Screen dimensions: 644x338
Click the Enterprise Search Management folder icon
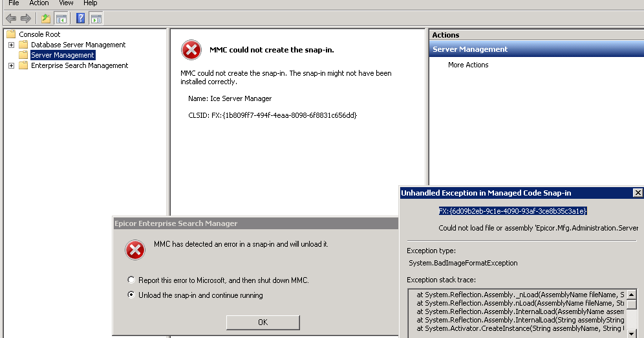coord(23,65)
